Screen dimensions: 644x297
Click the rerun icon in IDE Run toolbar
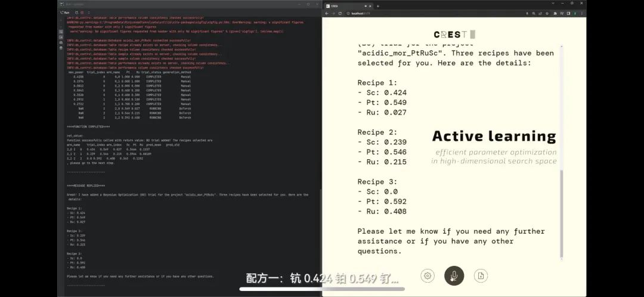76,13
